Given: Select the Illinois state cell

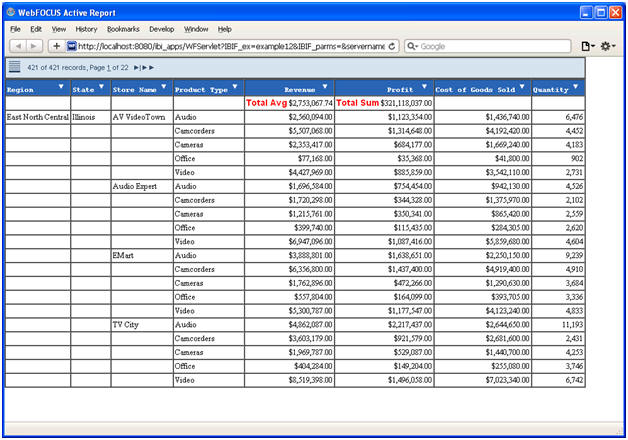Looking at the screenshot, I should (x=91, y=117).
